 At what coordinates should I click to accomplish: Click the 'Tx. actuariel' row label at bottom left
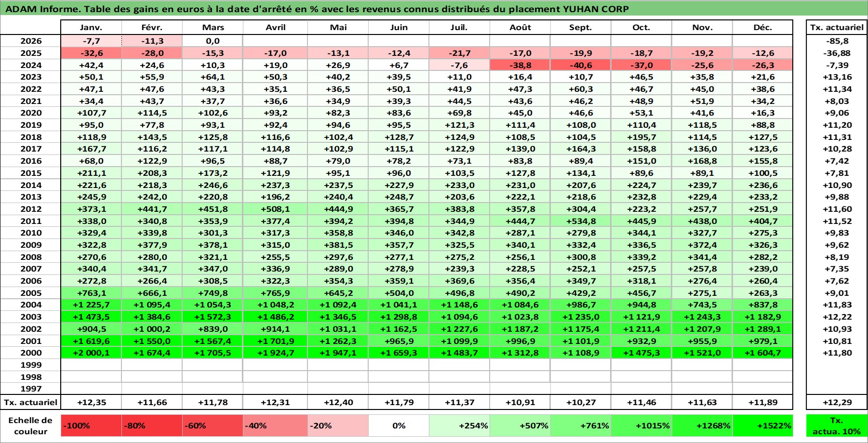[x=31, y=402]
